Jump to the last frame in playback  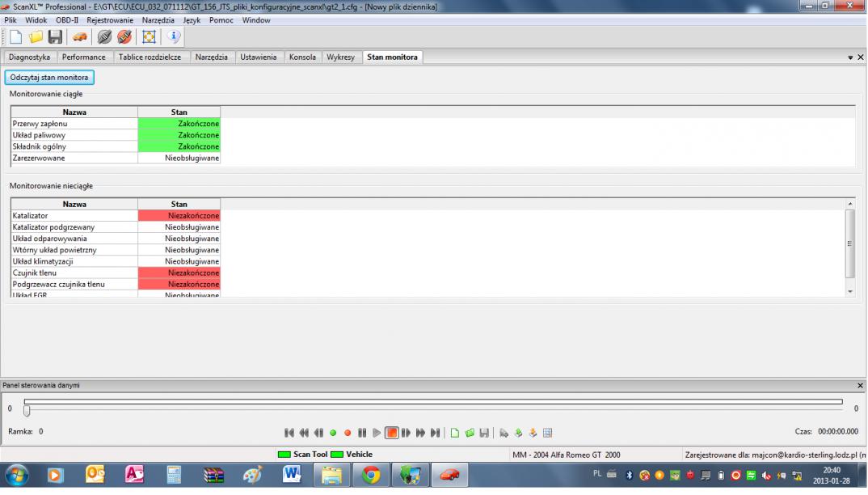tap(435, 433)
